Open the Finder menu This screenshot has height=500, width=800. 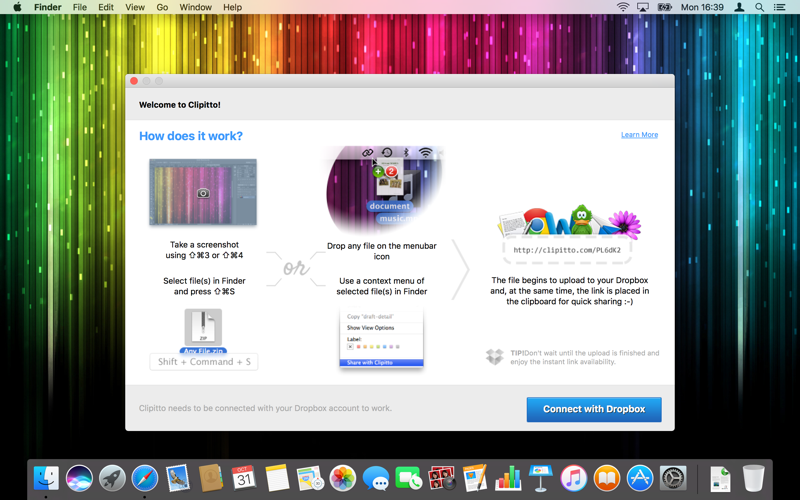click(x=47, y=7)
